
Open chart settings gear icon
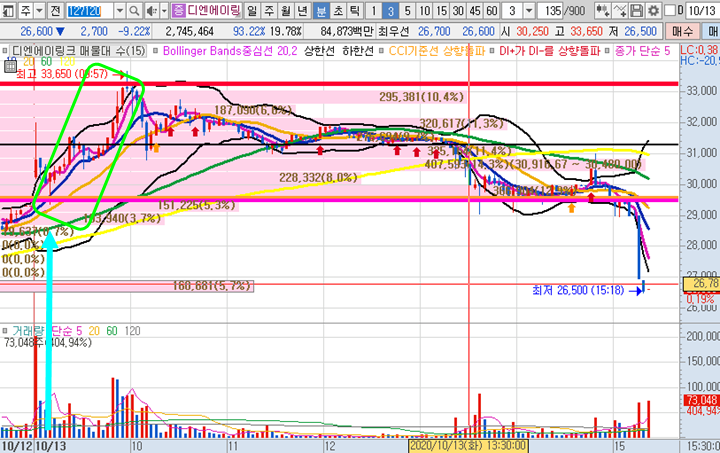coord(653,10)
